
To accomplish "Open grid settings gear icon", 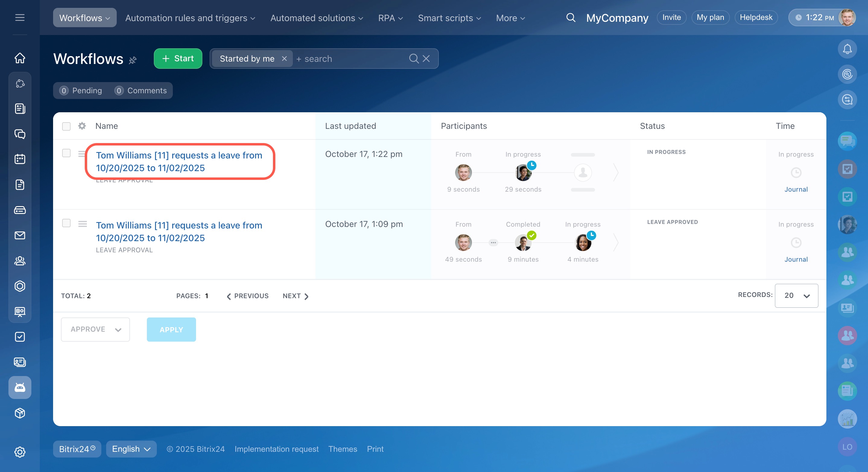I will click(x=82, y=126).
